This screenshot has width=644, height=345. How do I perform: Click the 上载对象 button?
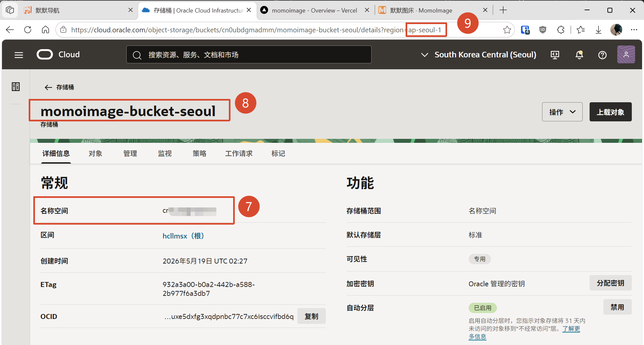coord(610,112)
